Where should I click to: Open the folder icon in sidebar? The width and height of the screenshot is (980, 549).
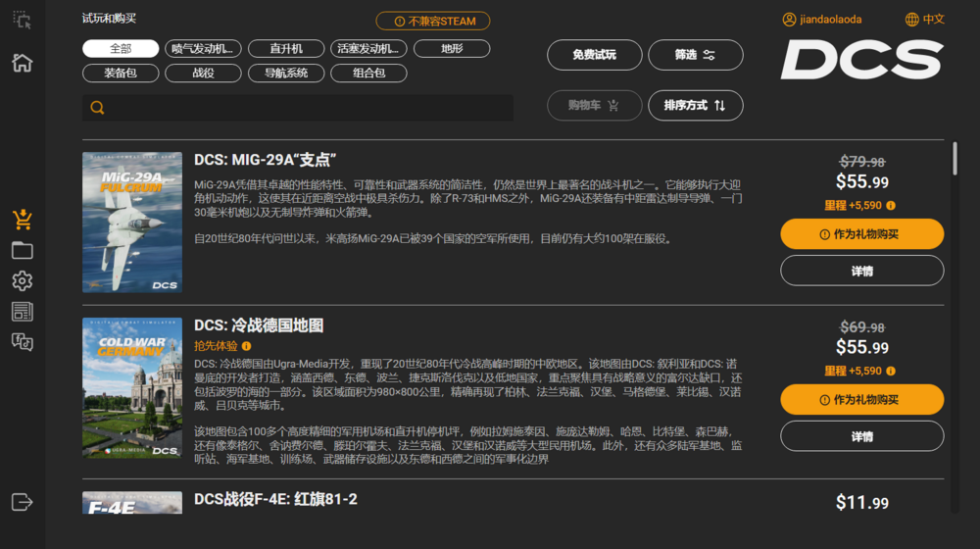point(22,250)
